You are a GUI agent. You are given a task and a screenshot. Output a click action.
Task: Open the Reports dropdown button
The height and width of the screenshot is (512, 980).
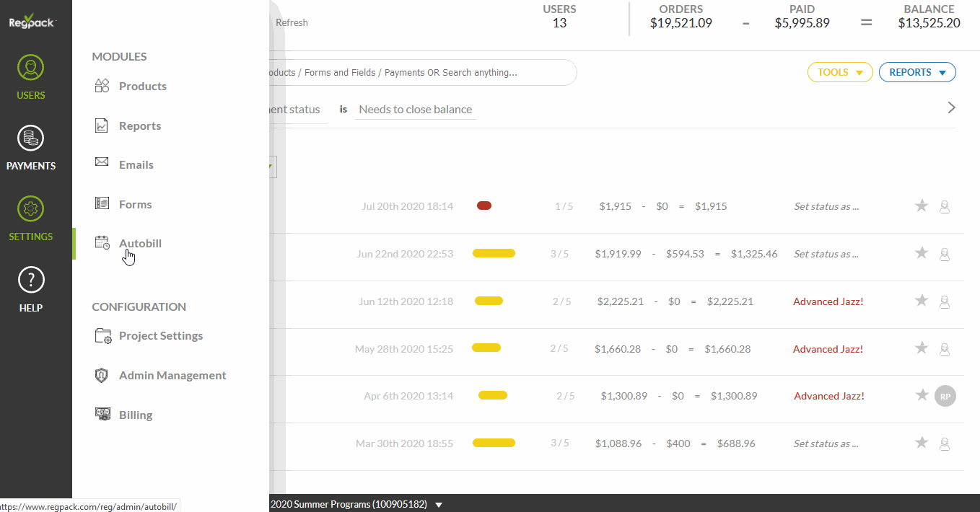pos(916,72)
